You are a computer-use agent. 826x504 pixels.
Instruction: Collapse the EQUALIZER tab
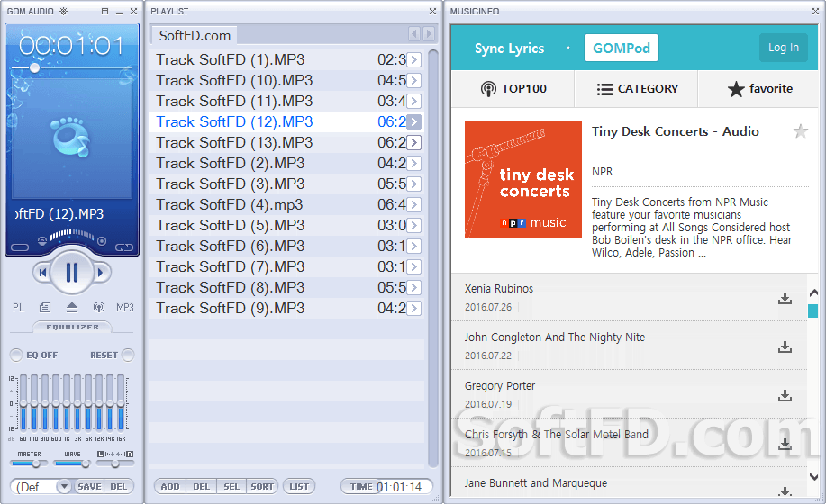click(72, 327)
